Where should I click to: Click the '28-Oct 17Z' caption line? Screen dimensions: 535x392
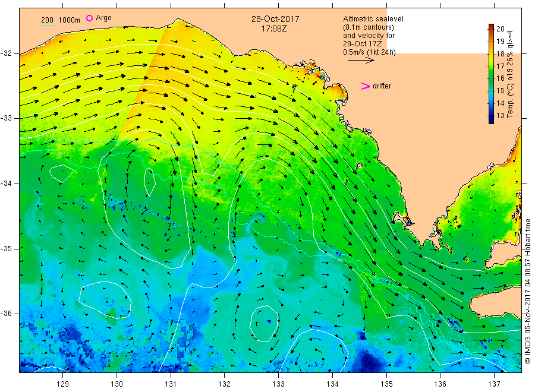(x=363, y=43)
